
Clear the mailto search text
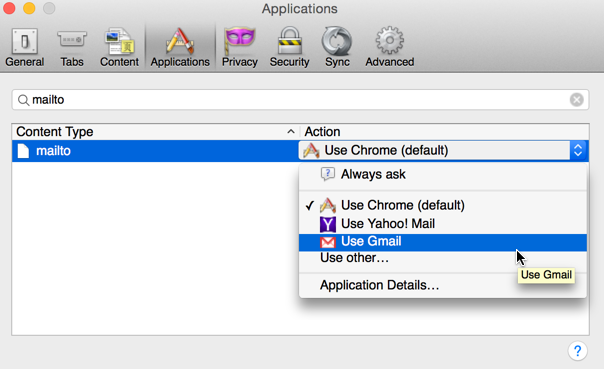click(577, 100)
